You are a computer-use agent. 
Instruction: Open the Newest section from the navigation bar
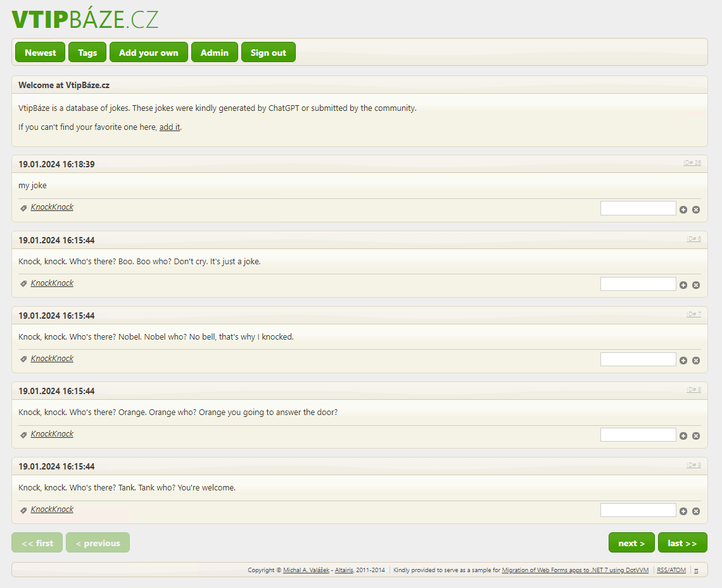(40, 52)
